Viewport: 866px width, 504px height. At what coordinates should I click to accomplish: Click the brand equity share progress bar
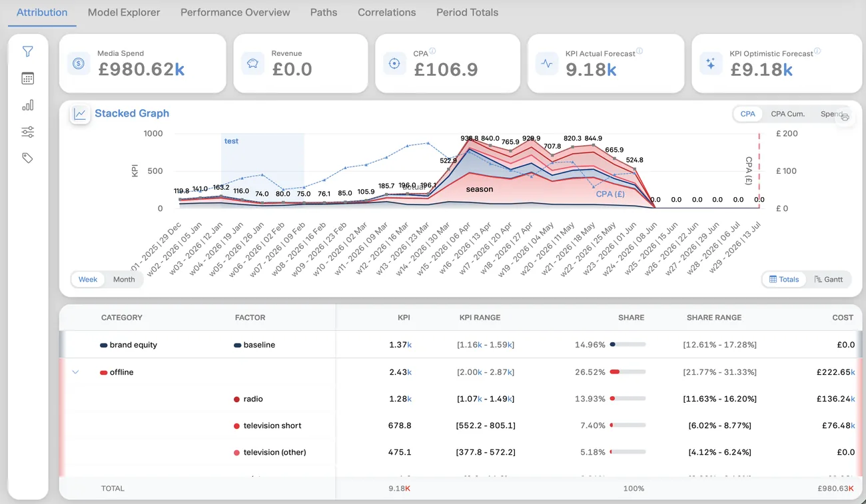628,345
